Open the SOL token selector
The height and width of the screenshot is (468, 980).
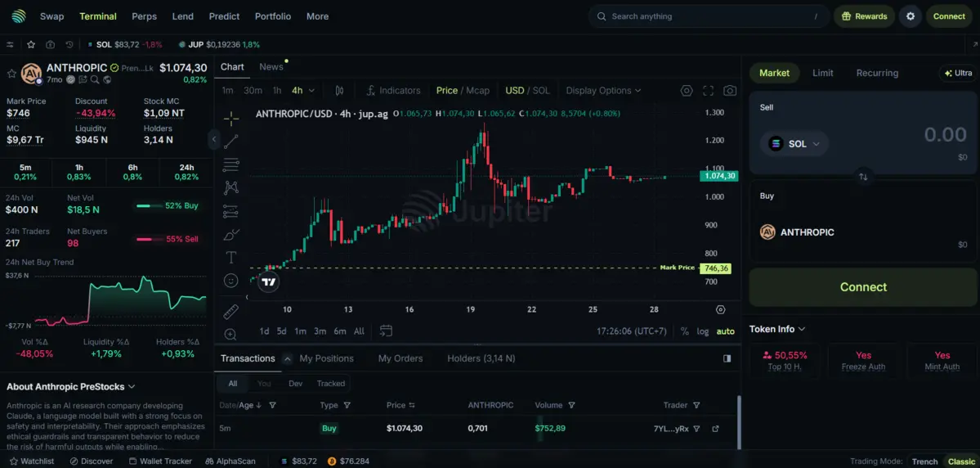point(794,144)
